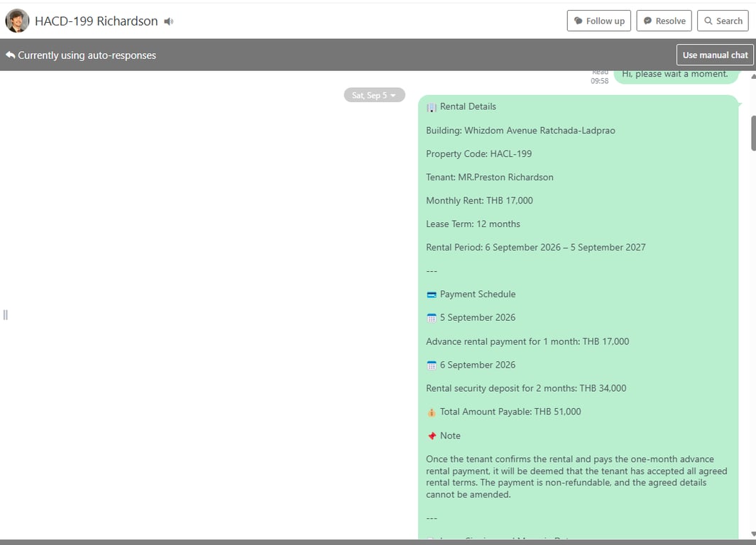Select the text Lease Term: 12 months
This screenshot has width=756, height=545.
(473, 224)
